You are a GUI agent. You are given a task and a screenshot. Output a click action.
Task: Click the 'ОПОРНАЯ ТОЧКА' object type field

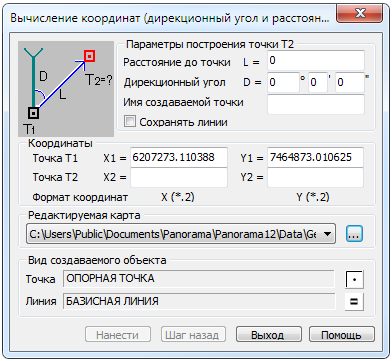pyautogui.click(x=198, y=279)
